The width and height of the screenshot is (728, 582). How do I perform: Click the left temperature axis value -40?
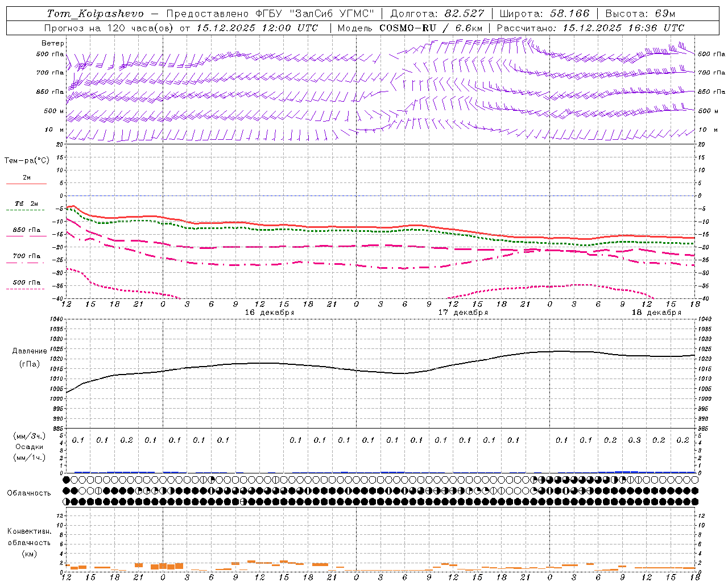coord(59,298)
